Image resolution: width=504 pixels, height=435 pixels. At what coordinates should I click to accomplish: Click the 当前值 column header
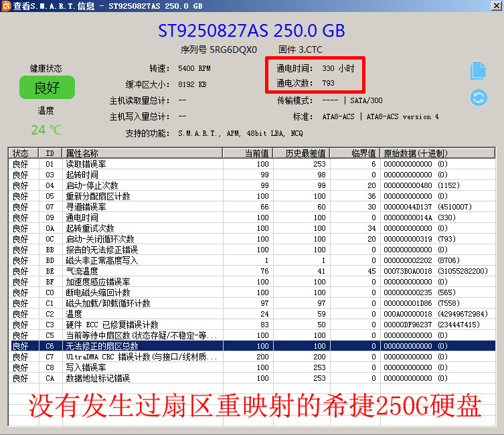(x=248, y=153)
